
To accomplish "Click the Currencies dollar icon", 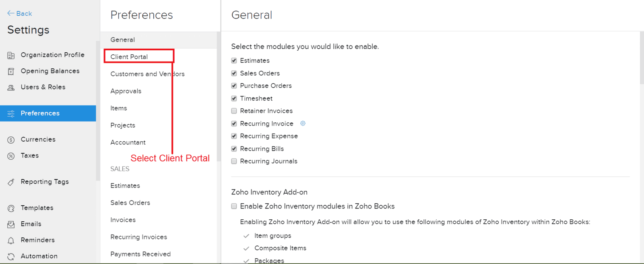I will (x=11, y=140).
